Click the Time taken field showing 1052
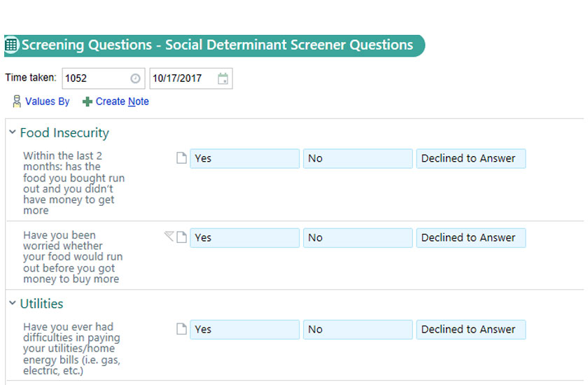Image resolution: width=588 pixels, height=385 pixels. pyautogui.click(x=94, y=78)
